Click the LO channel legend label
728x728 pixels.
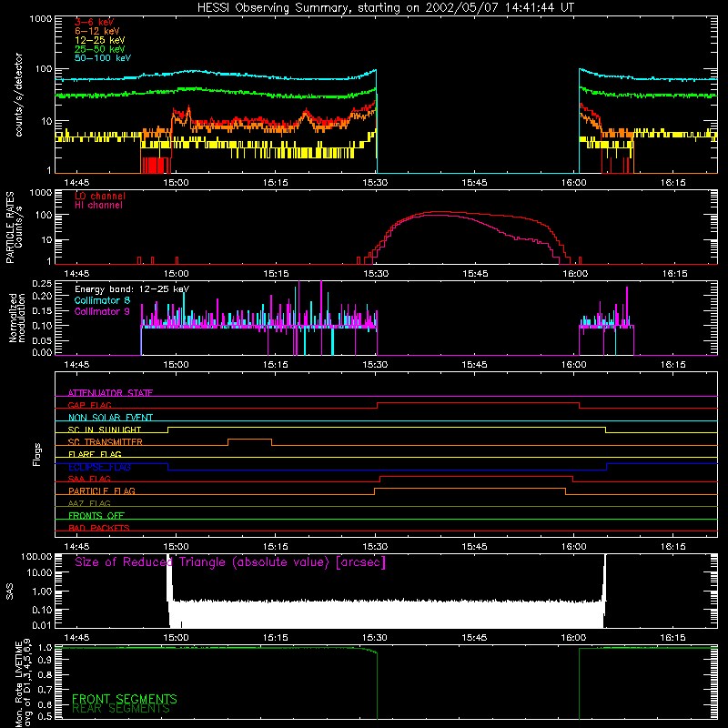point(100,196)
